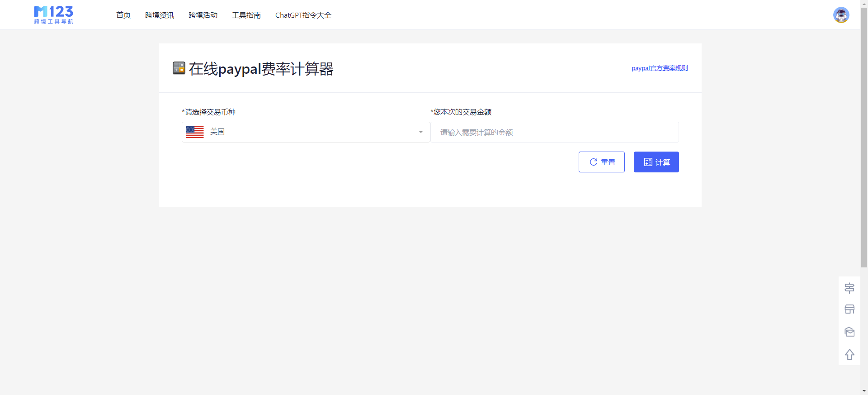Click the US flag icon
The width and height of the screenshot is (868, 395).
point(195,132)
